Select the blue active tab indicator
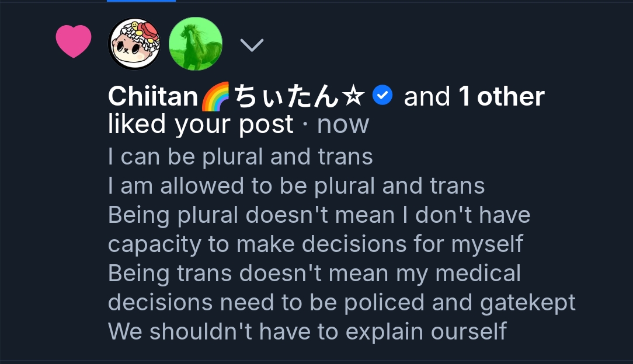The height and width of the screenshot is (364, 633). pos(141,1)
